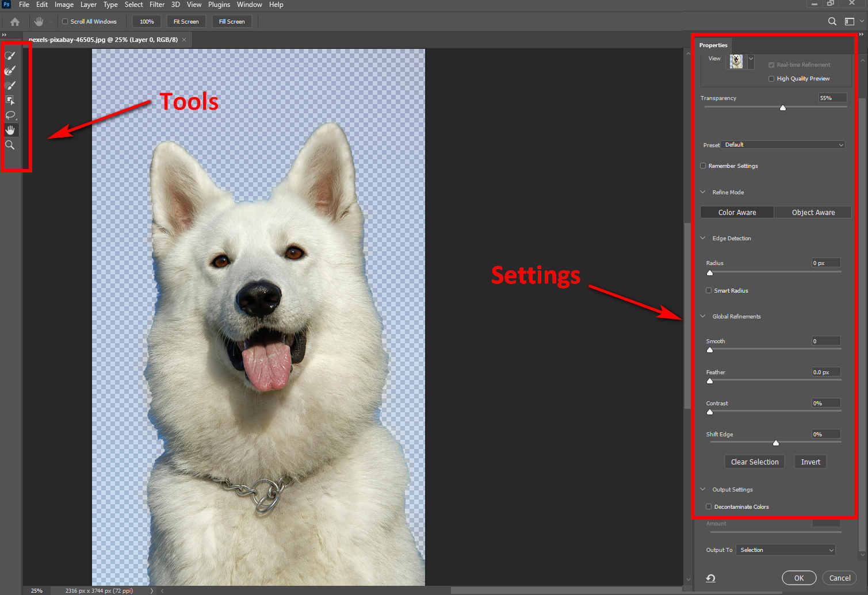Viewport: 868px width, 595px height.
Task: Click the 100% zoom button
Action: [x=147, y=21]
